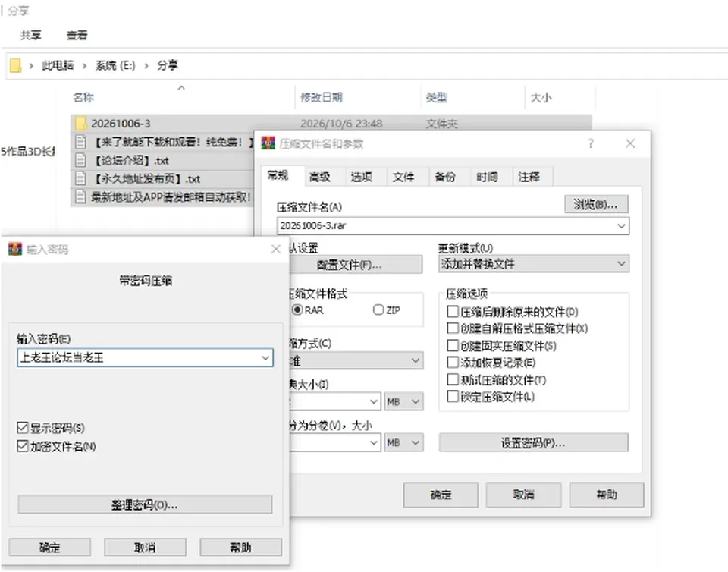
Task: Select the folder icon of 20261006-3
Action: tap(81, 124)
